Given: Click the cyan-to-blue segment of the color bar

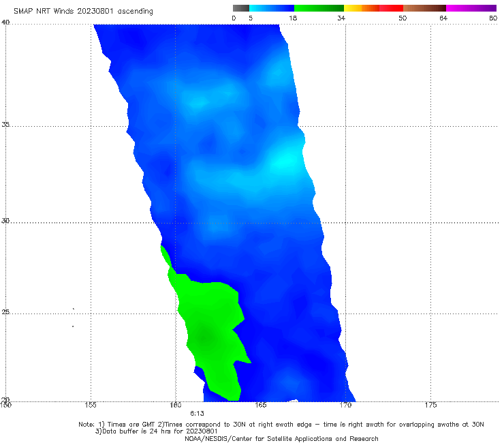Looking at the screenshot, I should pos(272,8).
